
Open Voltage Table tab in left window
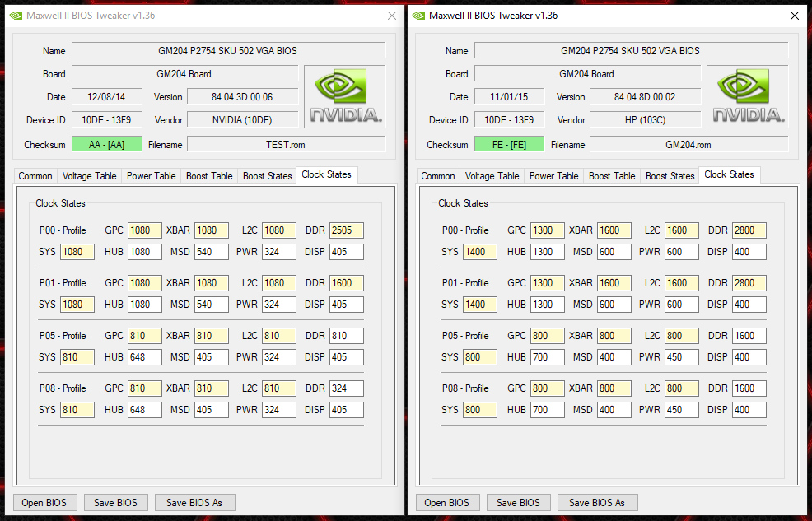[89, 176]
